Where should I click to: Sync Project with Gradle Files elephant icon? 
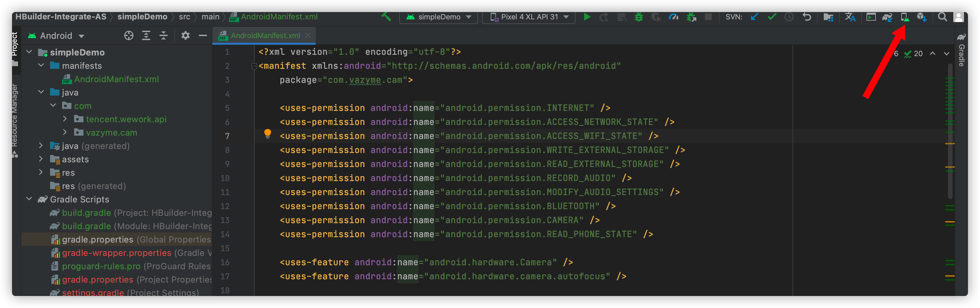[888, 17]
